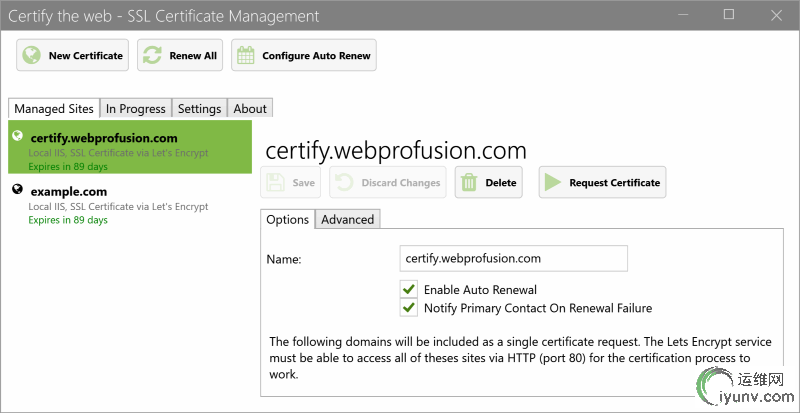
Task: Click the Request Certificate button label
Action: (x=615, y=183)
